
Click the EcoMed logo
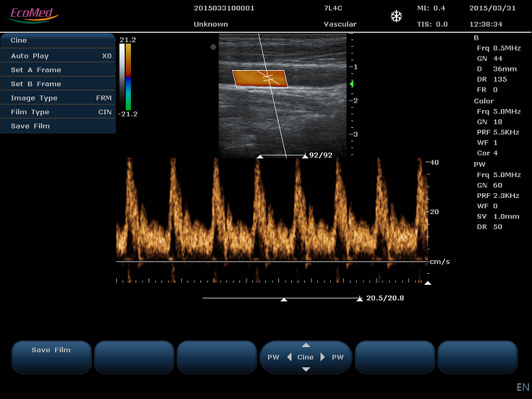[x=33, y=14]
